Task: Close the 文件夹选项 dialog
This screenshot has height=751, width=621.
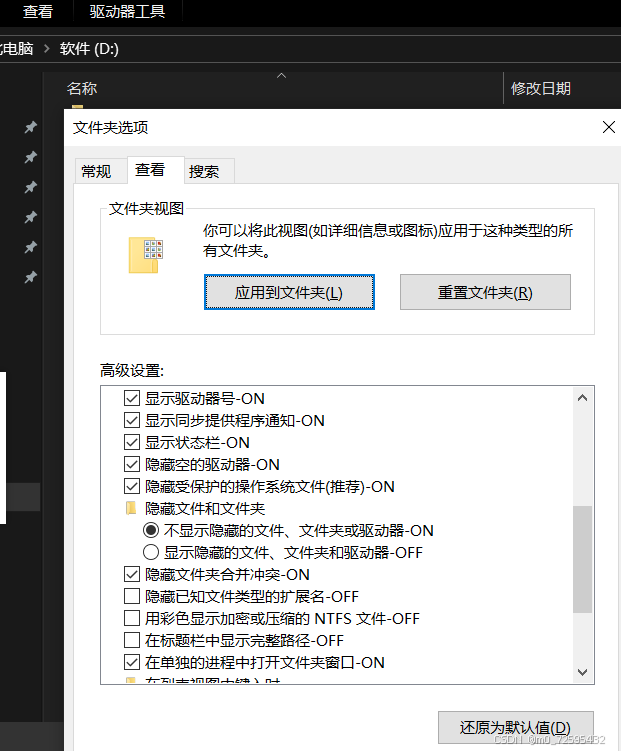Action: pyautogui.click(x=609, y=127)
